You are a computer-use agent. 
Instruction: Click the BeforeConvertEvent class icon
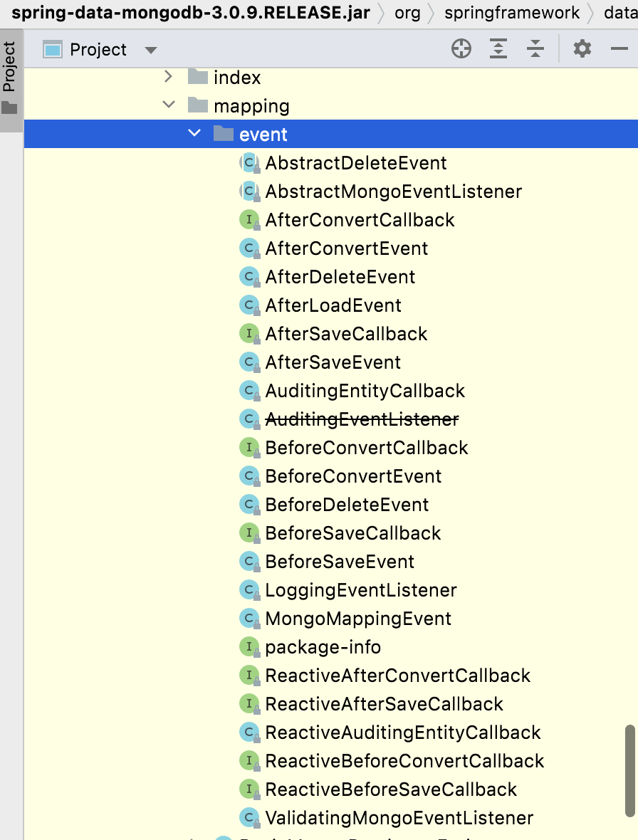tap(249, 476)
